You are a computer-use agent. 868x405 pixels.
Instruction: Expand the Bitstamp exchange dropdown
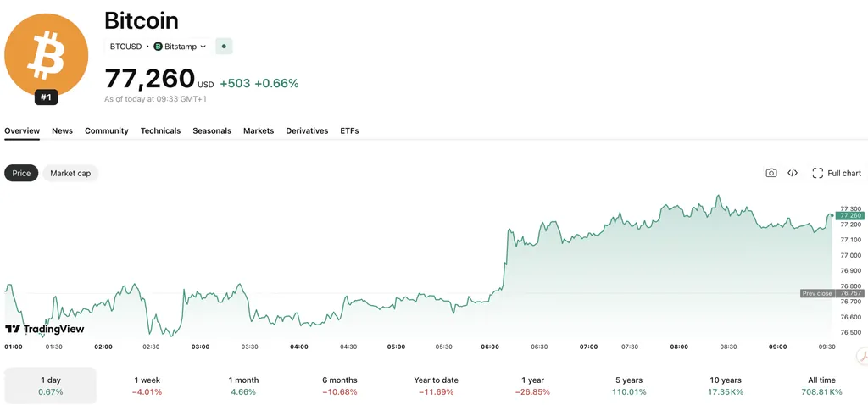tap(180, 47)
